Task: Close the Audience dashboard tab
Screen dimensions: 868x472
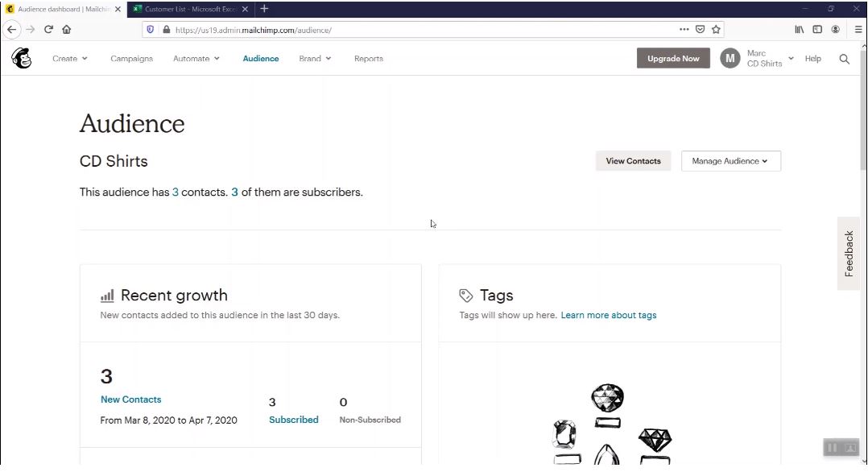Action: click(x=118, y=10)
